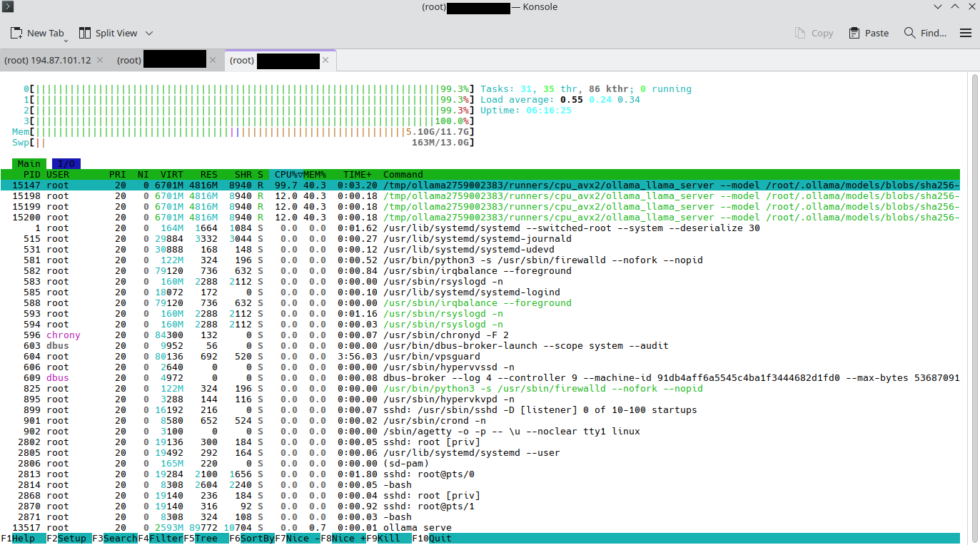
Task: Select the ollama_llama_server thread row PID 15198
Action: 480,196
